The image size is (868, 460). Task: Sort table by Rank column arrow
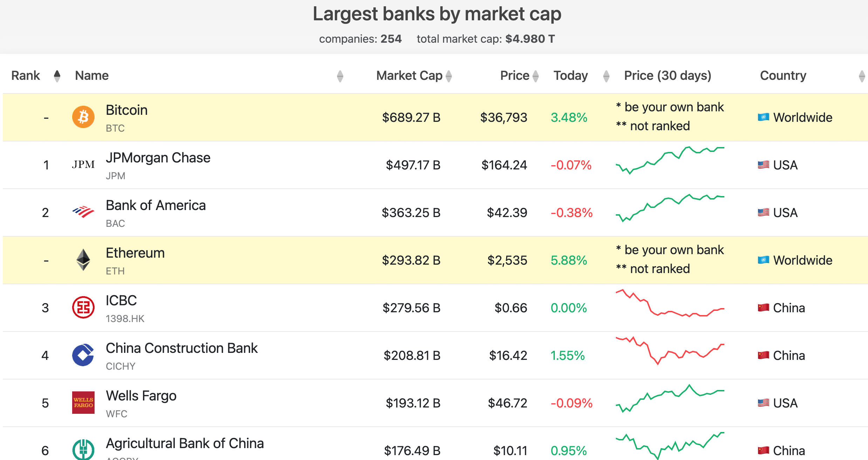pyautogui.click(x=57, y=76)
